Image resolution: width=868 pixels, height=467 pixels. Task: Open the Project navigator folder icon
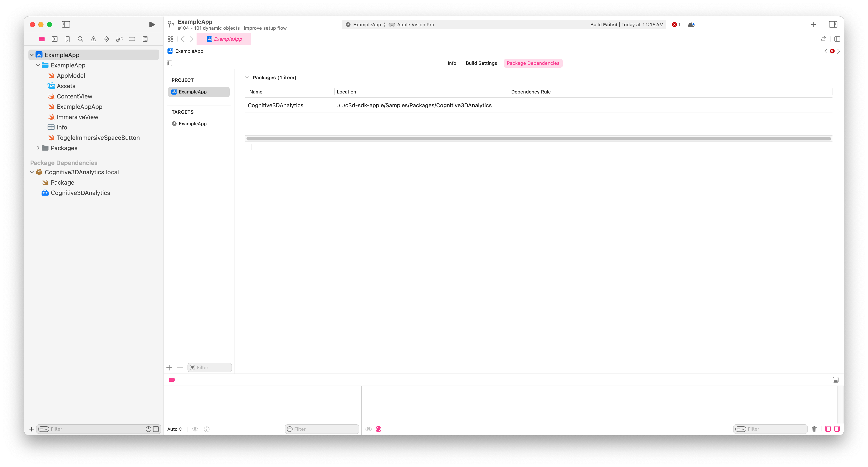[42, 39]
